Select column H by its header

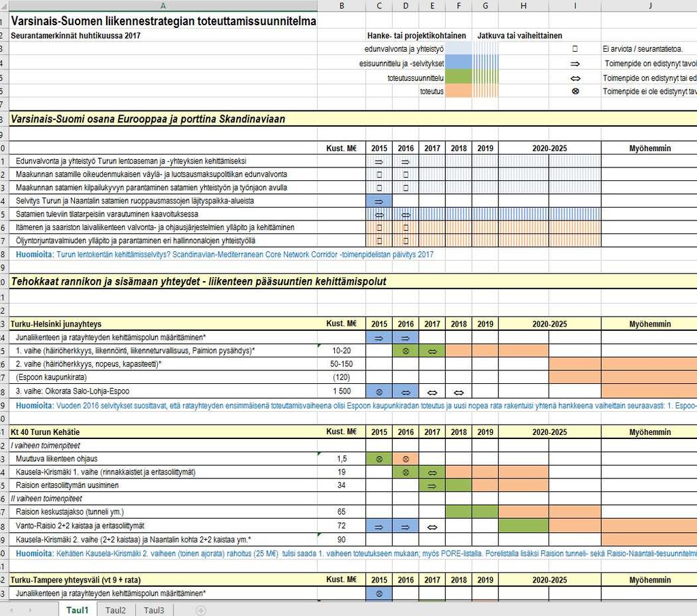[x=523, y=5]
